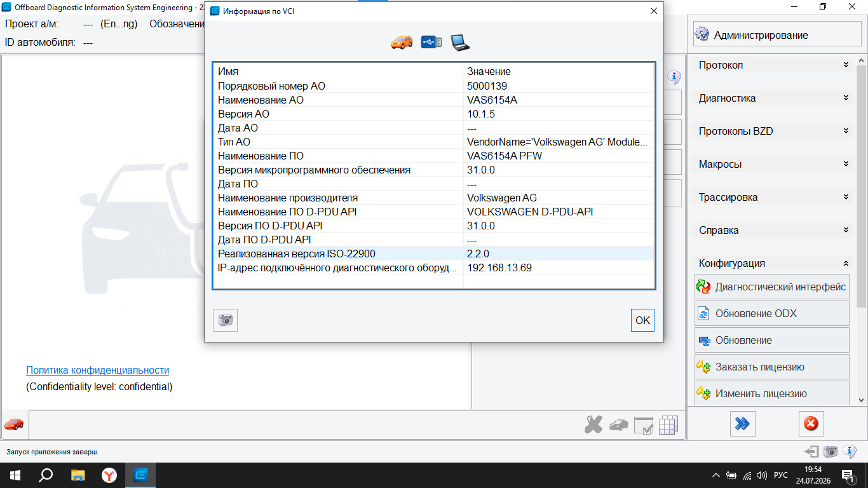This screenshot has width=868, height=488.
Task: Start Обновление ODX
Action: tap(772, 313)
